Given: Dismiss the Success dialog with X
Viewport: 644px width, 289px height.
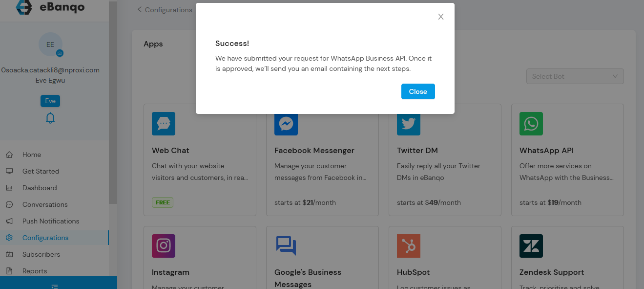Looking at the screenshot, I should tap(441, 17).
